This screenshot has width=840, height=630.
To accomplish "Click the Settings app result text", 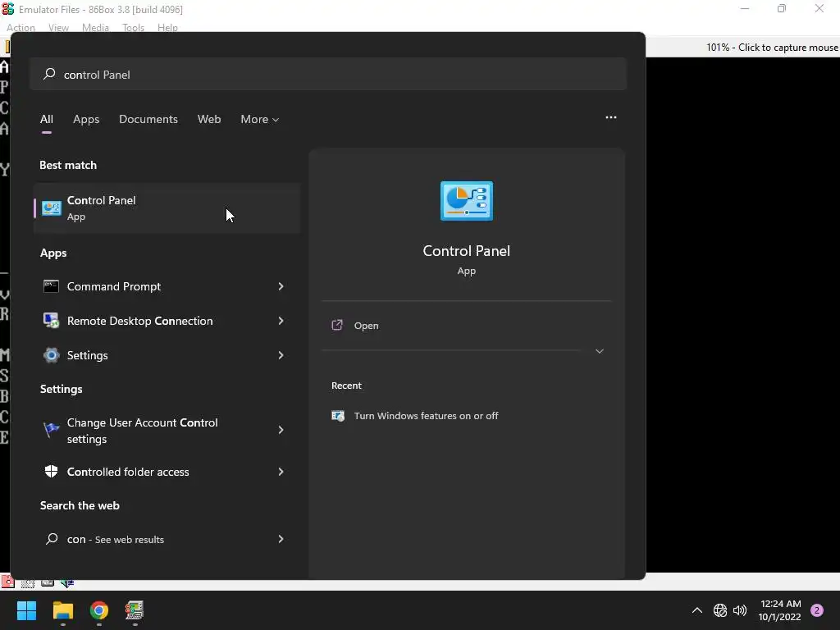I will [87, 355].
